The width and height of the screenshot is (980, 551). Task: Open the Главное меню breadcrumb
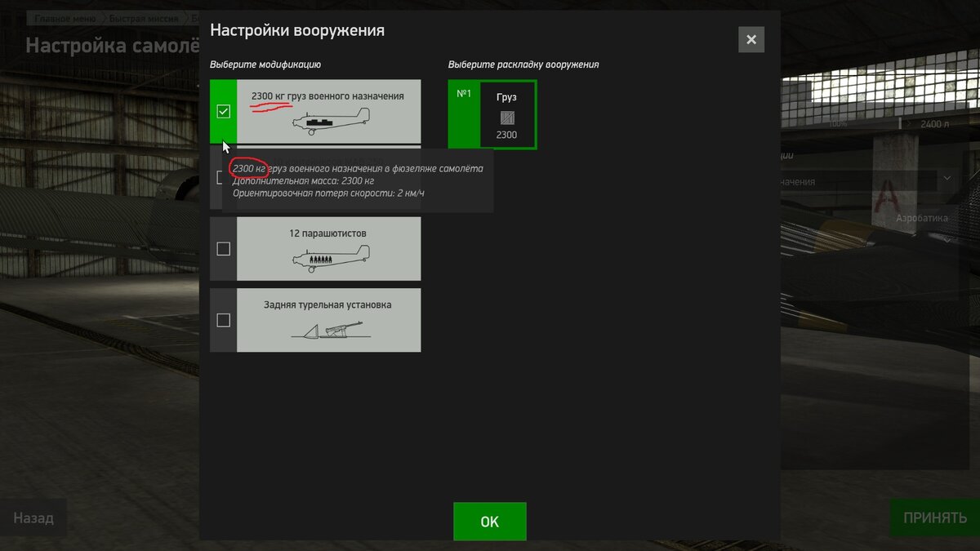(x=65, y=19)
